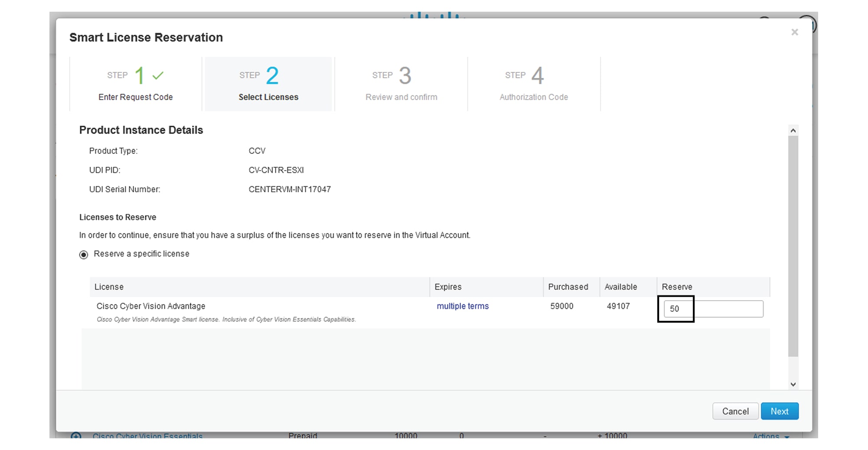This screenshot has height=450, width=868.
Task: Expand Cisco Cyber Vision Essentials row in background
Action: click(x=76, y=435)
